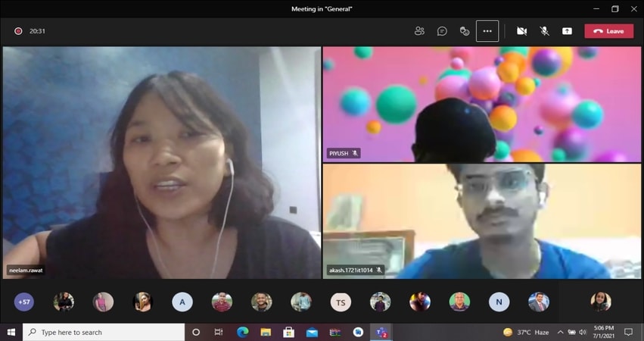Image resolution: width=644 pixels, height=341 pixels.
Task: Open the reactions and raise hand menu
Action: (x=465, y=31)
